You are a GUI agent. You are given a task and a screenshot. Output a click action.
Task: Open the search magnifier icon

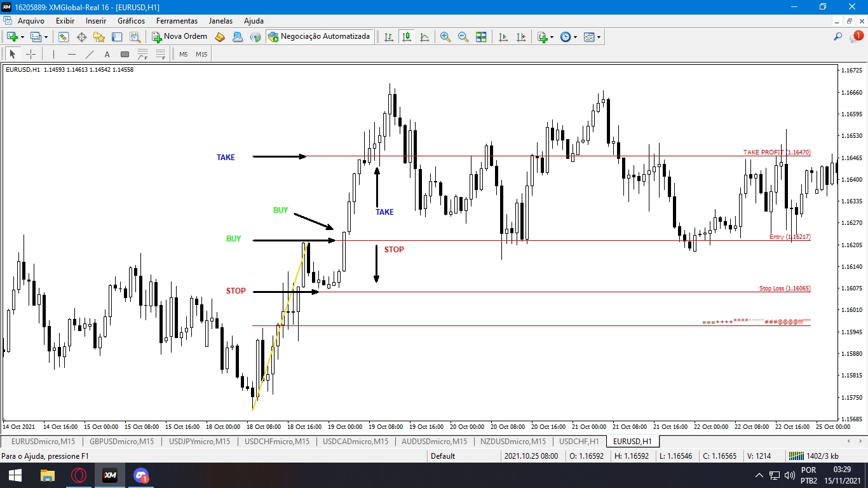[838, 37]
